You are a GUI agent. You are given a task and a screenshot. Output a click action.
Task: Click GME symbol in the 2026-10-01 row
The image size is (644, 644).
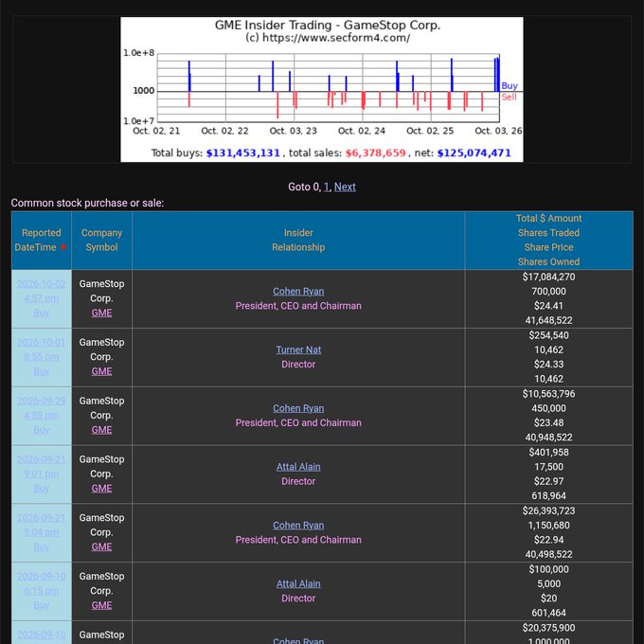pyautogui.click(x=101, y=371)
